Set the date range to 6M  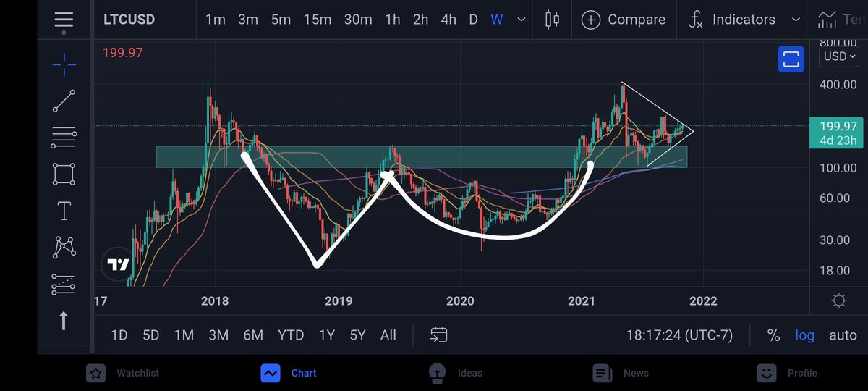click(253, 335)
